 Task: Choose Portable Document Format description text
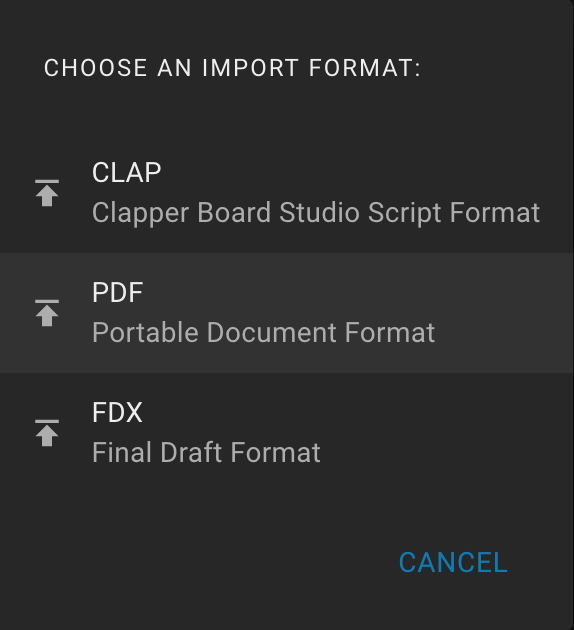point(264,333)
